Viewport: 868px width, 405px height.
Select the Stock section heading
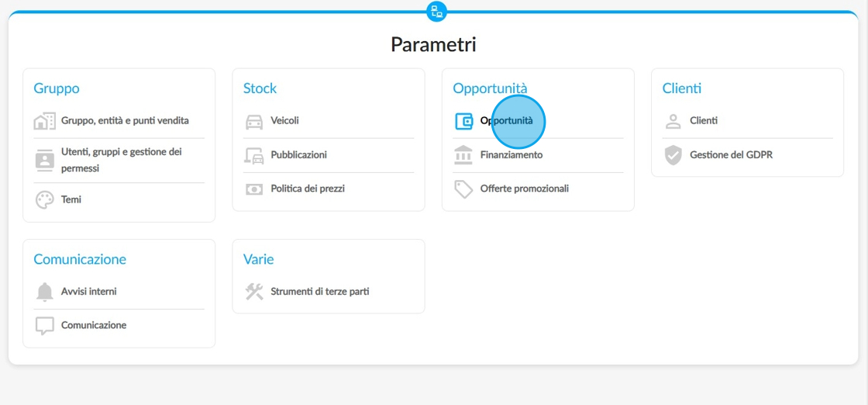coord(260,88)
